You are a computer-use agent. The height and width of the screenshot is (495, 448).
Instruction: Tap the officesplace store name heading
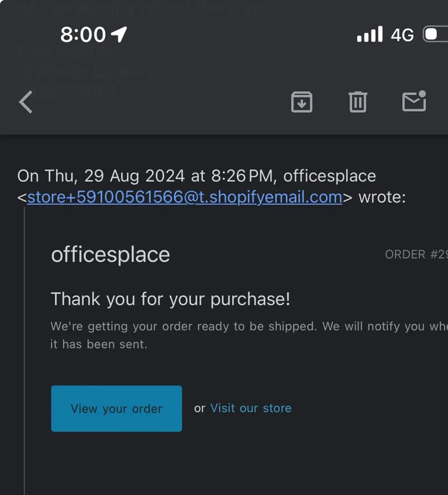pyautogui.click(x=110, y=255)
